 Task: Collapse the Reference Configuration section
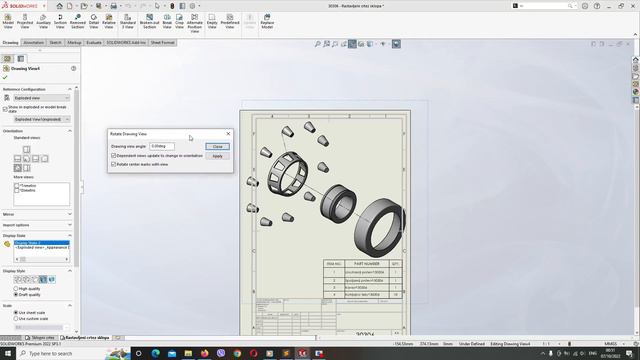(70, 89)
